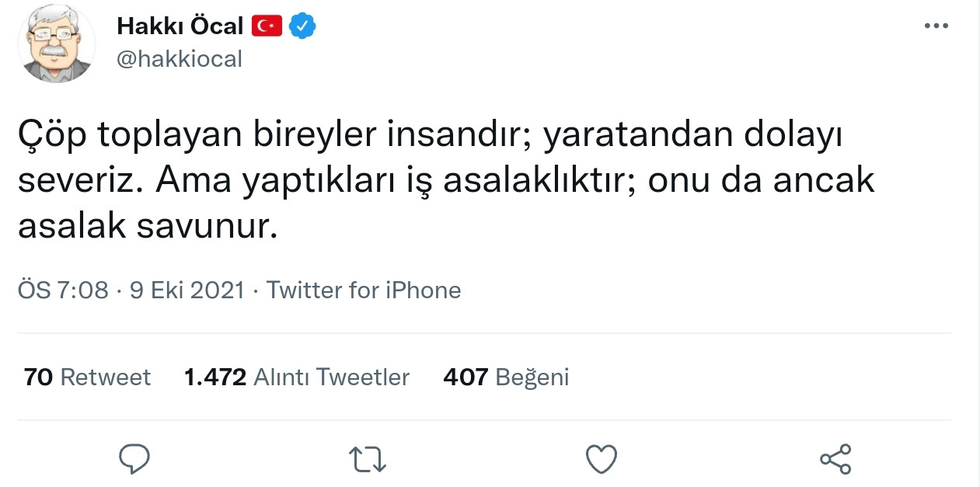980x487 pixels.
Task: Click the verified blue checkmark badge
Action: (x=302, y=25)
